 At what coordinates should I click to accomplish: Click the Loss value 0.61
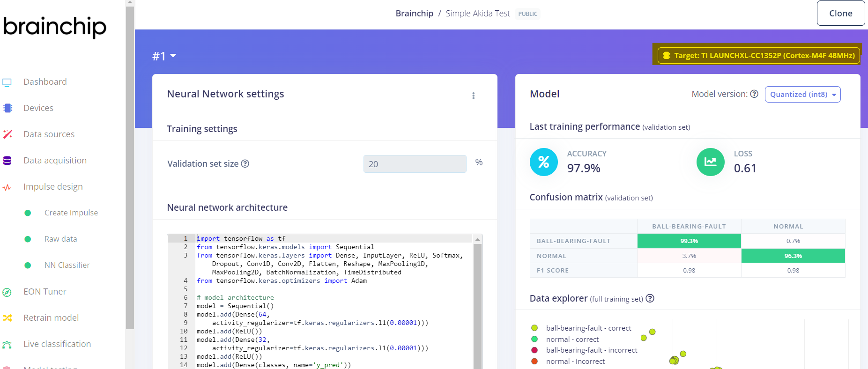[745, 168]
